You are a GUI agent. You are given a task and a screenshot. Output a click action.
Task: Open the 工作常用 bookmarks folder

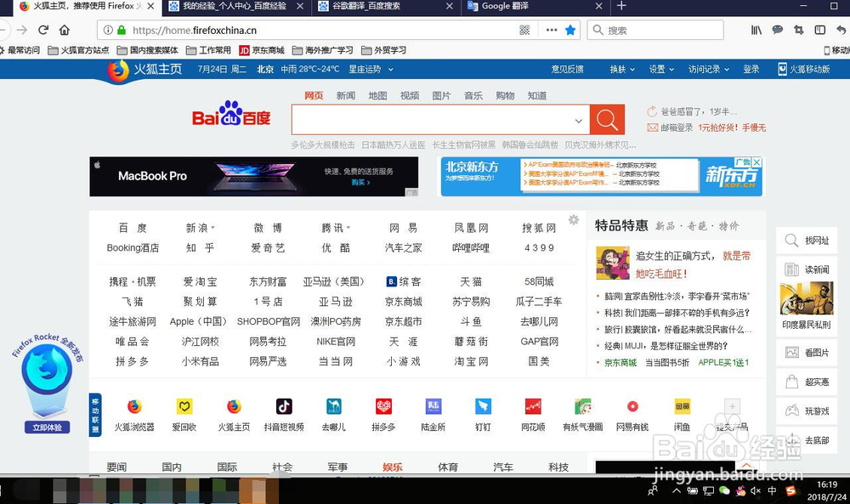tap(208, 50)
